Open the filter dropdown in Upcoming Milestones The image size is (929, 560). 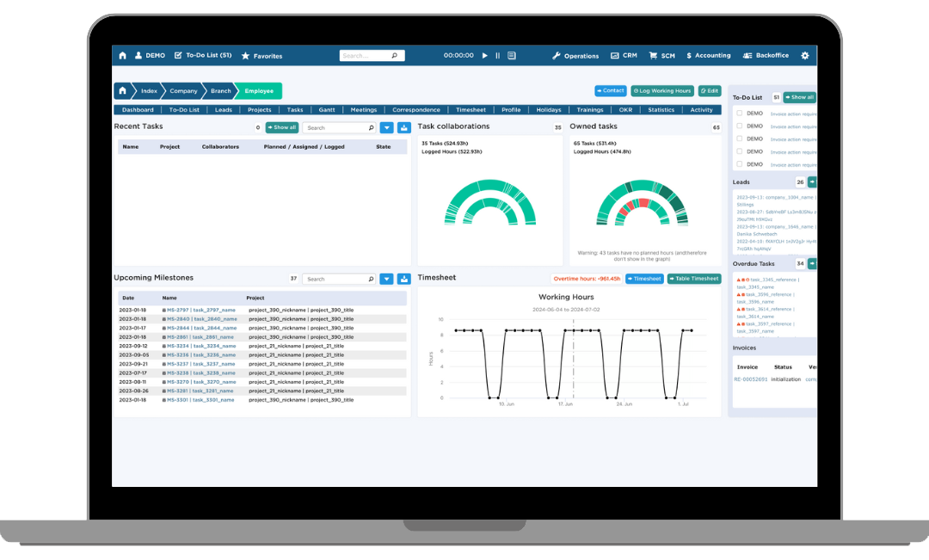tap(385, 278)
